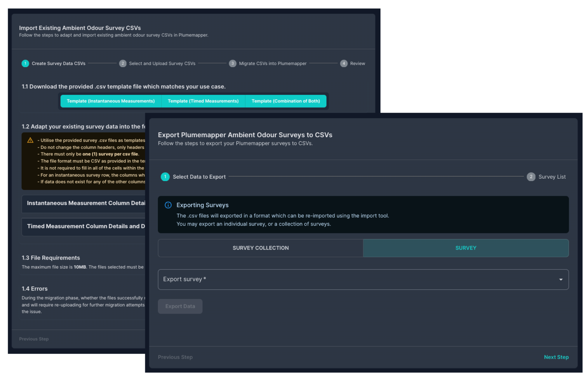
Task: Click Previous Step in the import dialog
Action: [x=34, y=339]
